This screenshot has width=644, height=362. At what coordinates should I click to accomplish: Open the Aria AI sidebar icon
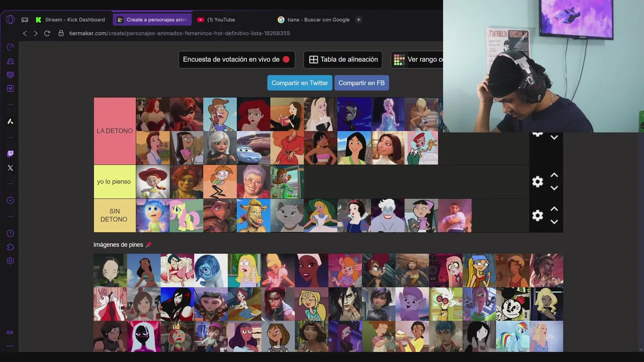(x=10, y=121)
